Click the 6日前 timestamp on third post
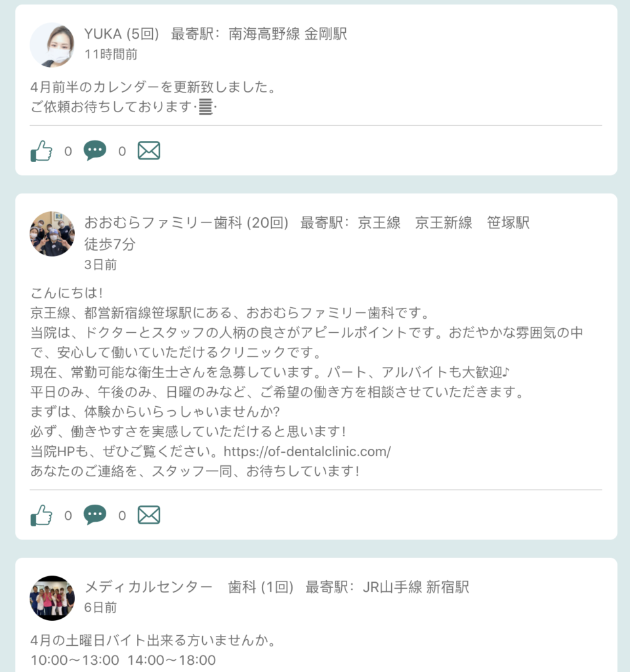 (100, 607)
